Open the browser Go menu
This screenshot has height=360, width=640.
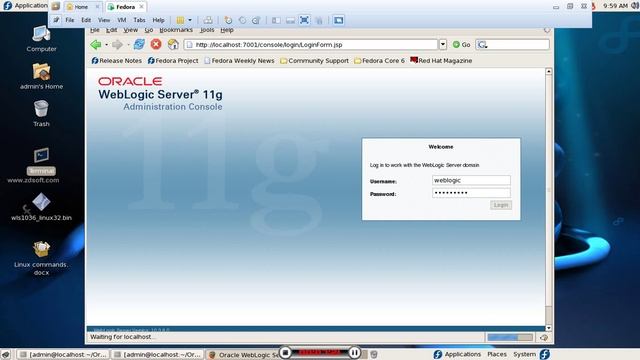[x=149, y=30]
